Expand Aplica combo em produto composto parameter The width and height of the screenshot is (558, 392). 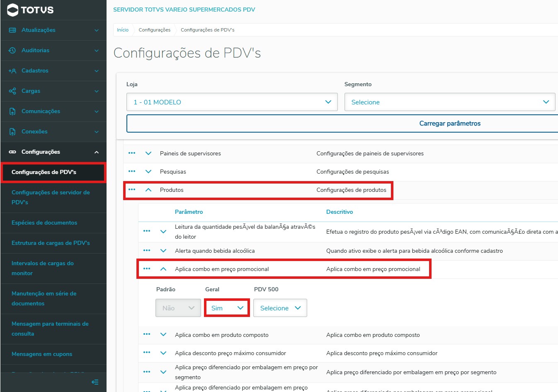tap(163, 335)
